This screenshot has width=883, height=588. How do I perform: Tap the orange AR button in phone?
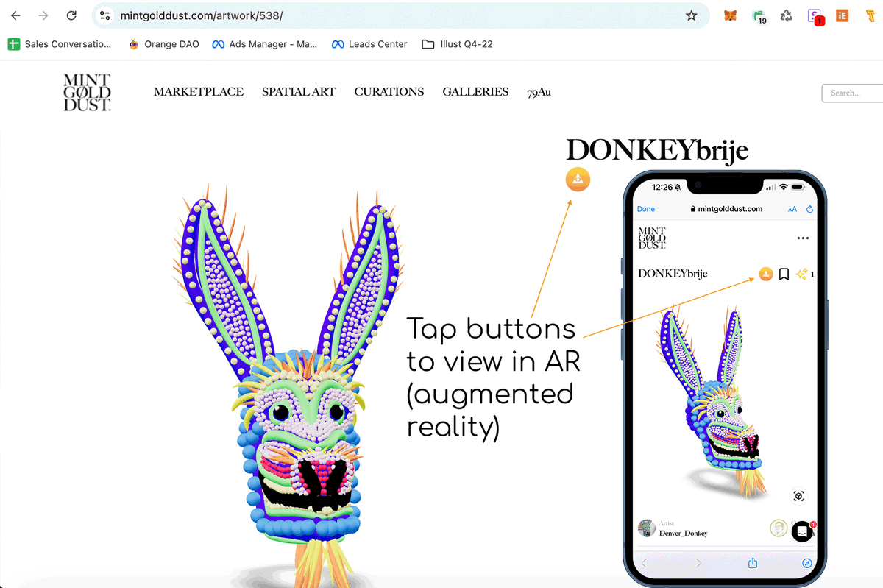pos(766,274)
